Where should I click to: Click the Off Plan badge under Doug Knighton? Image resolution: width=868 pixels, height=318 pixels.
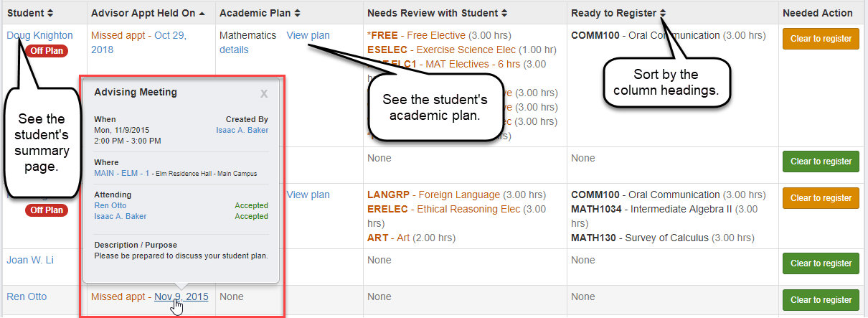[x=46, y=50]
